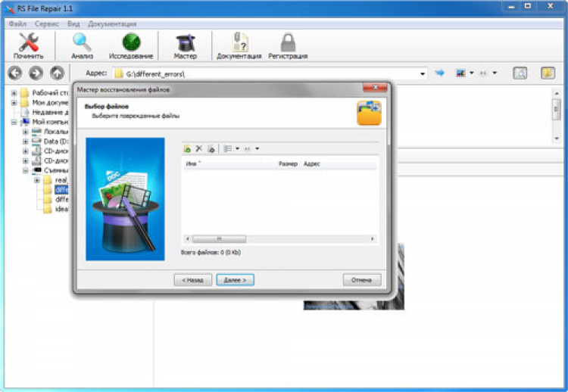Expand the real folder tree node
Viewport: 568px width, 392px height.
[x=37, y=180]
